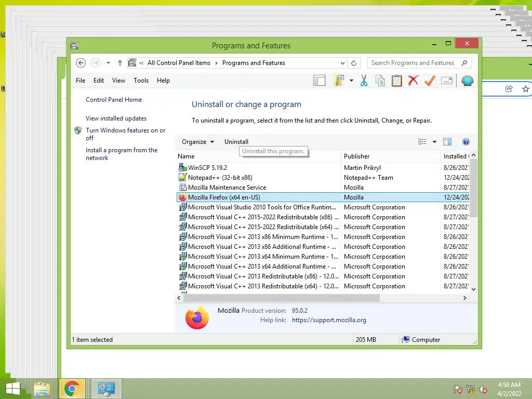Click All Control Panel Items breadcrumb

(179, 63)
